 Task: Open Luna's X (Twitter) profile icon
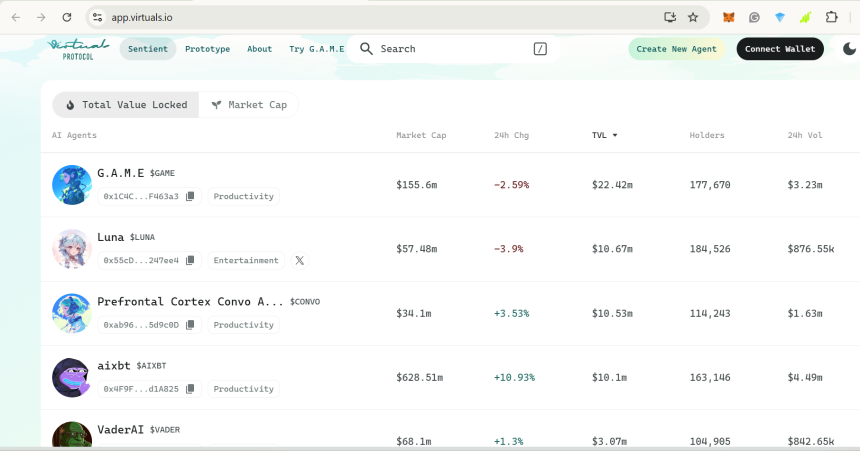tap(299, 261)
